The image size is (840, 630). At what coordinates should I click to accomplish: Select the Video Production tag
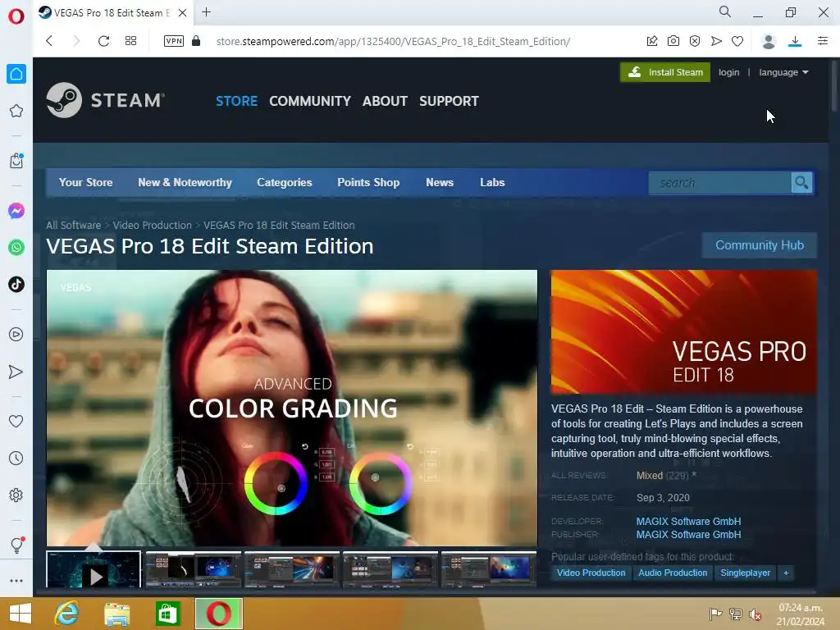pyautogui.click(x=591, y=573)
